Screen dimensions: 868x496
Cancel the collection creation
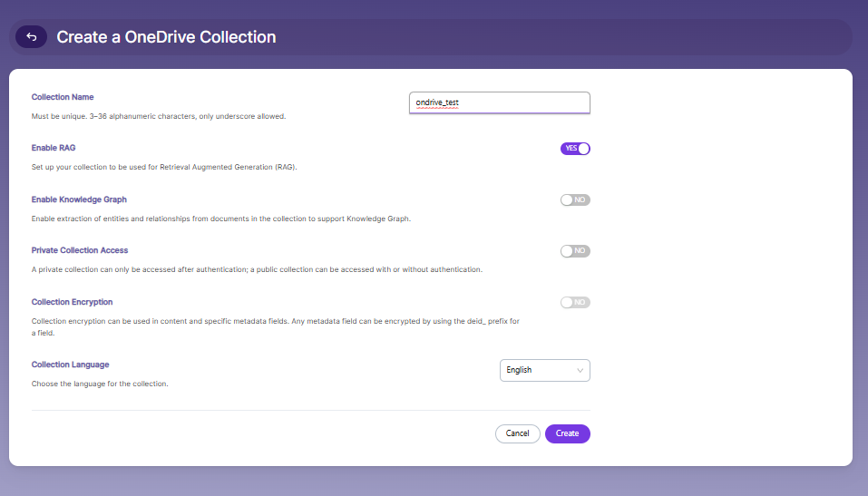pyautogui.click(x=518, y=433)
